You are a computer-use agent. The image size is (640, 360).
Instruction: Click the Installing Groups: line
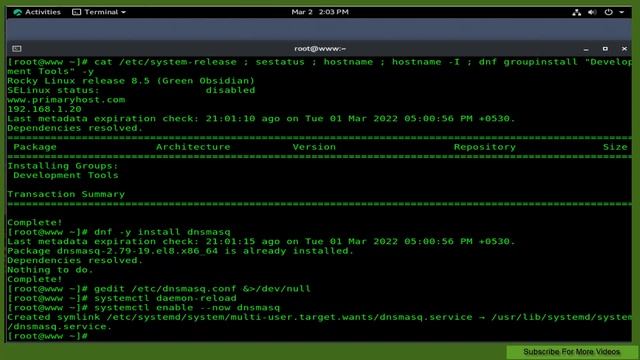(x=63, y=166)
